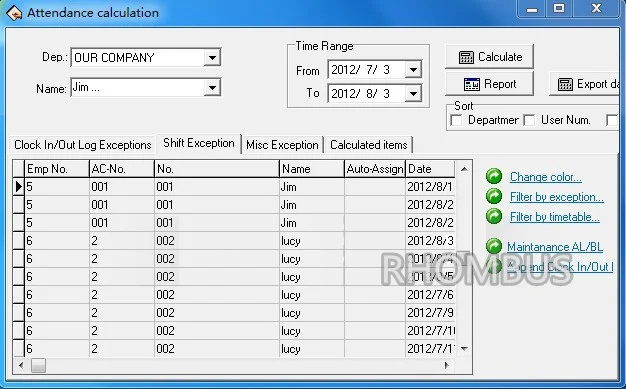
Task: Click the Emp No. column header
Action: pos(57,169)
